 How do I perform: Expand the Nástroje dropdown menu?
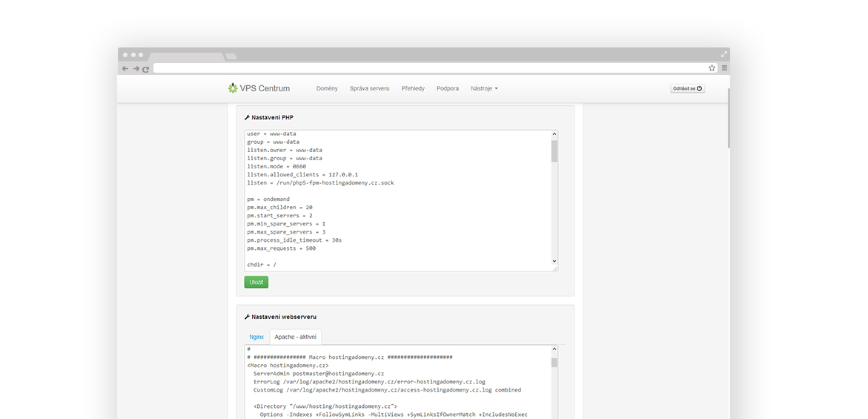tap(484, 88)
